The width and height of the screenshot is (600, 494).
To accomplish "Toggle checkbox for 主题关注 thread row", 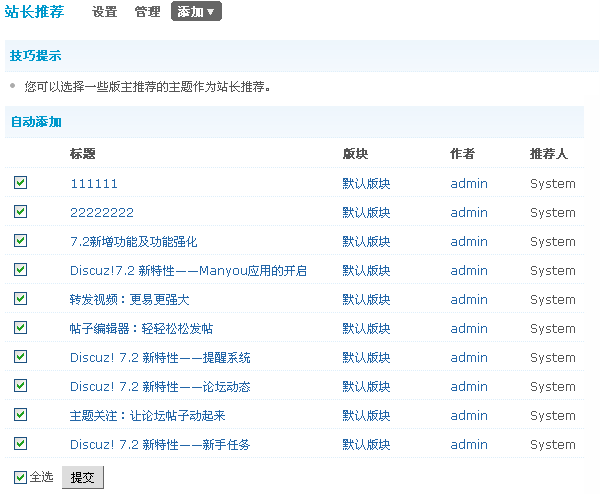I will click(21, 415).
